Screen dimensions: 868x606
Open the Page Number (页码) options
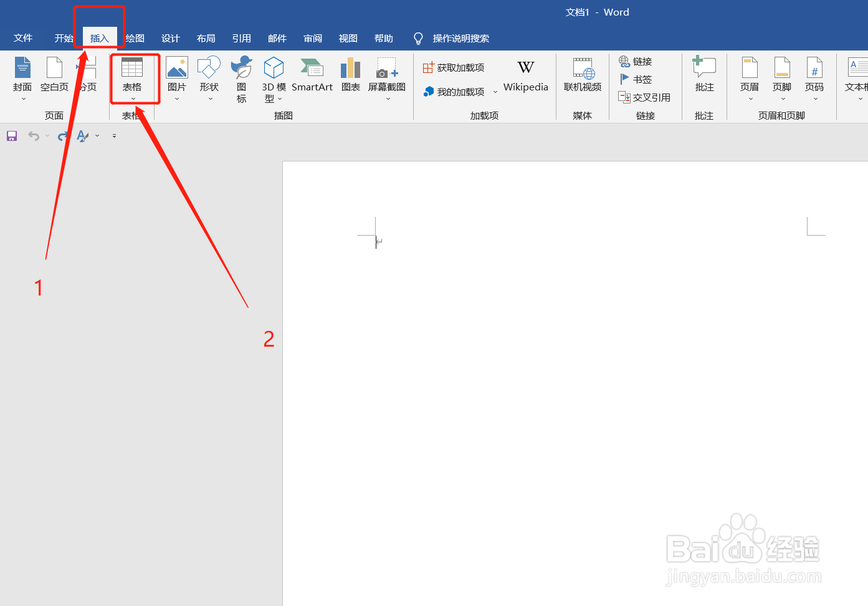(x=814, y=77)
